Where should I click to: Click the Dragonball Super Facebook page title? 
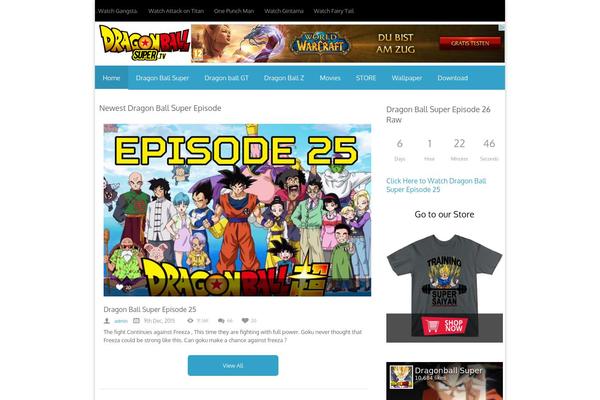[x=449, y=371]
